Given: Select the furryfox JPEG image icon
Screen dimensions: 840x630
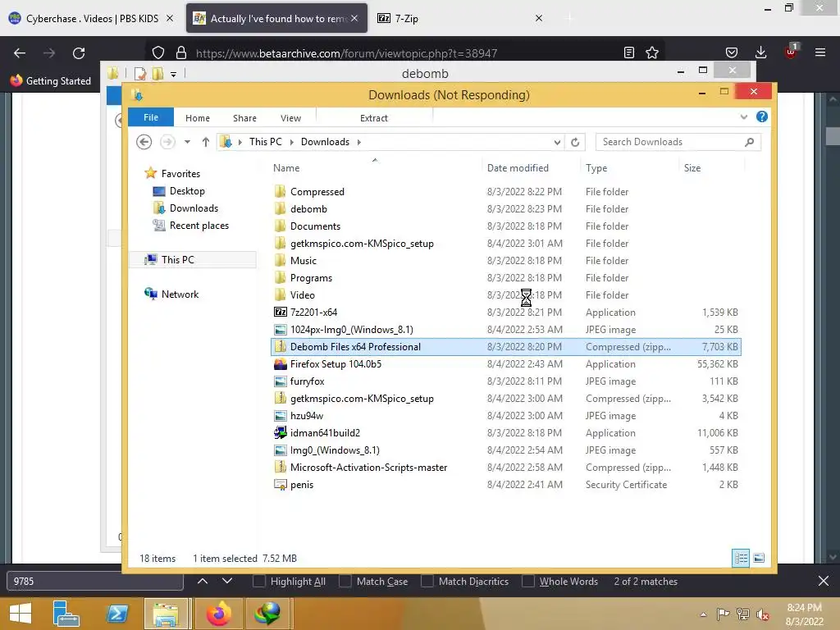Looking at the screenshot, I should 281,381.
